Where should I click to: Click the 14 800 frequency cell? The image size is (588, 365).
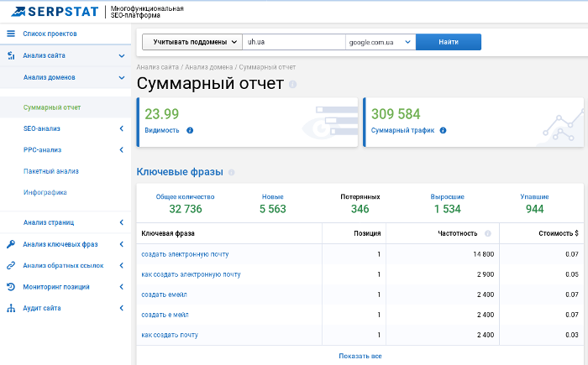pyautogui.click(x=483, y=254)
